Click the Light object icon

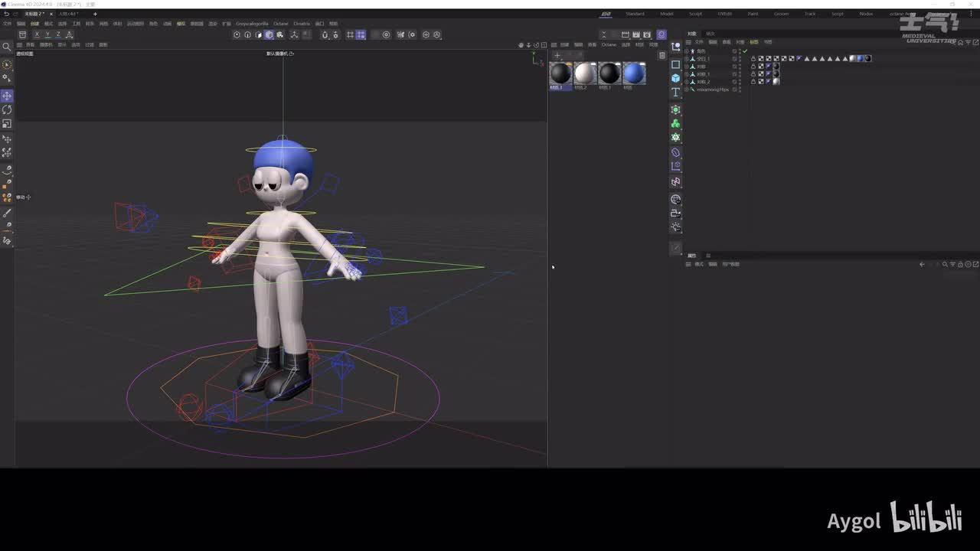675,227
